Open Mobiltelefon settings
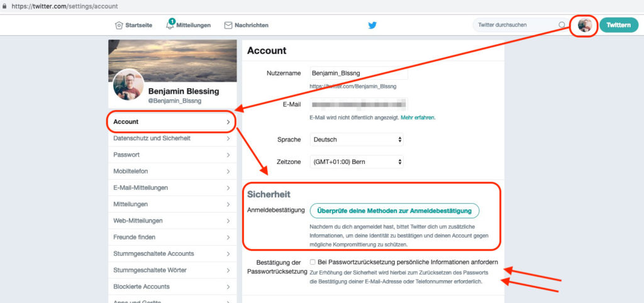The width and height of the screenshot is (644, 303). (x=172, y=171)
